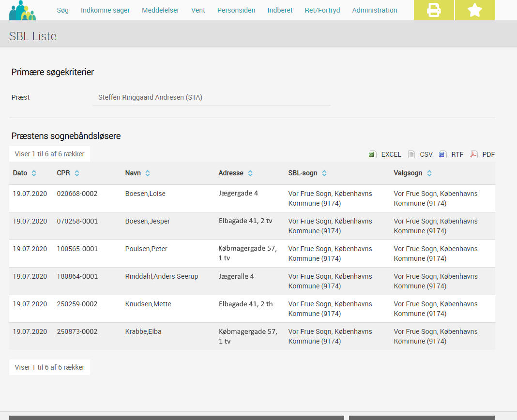The height and width of the screenshot is (420, 517).
Task: Export list via PDF link
Action: pos(488,154)
